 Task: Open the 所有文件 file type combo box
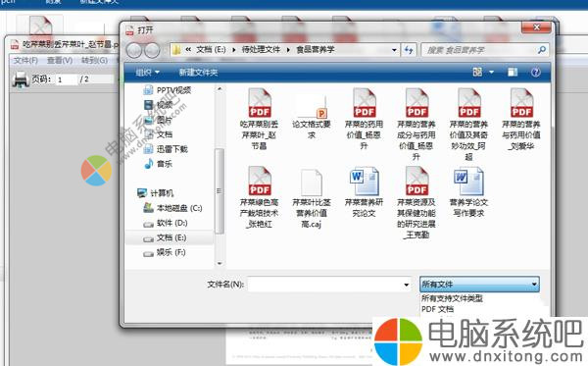[x=479, y=285]
